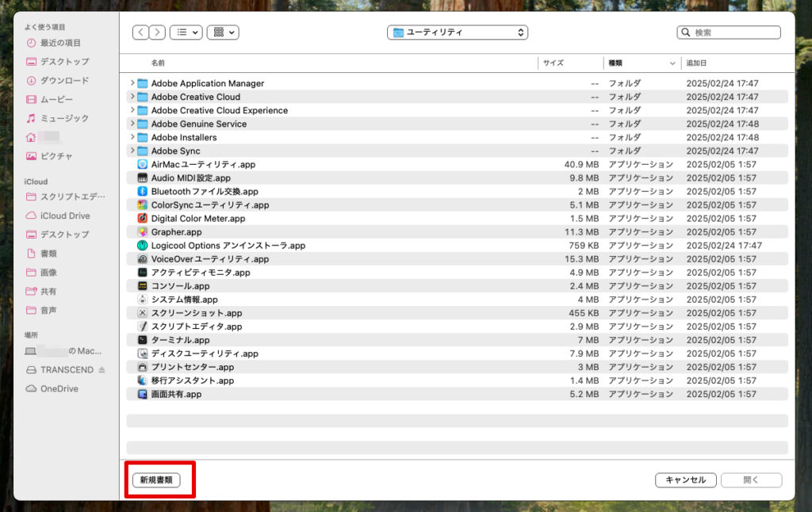Click the magnifier icon in search field
Screen dimensions: 812x512
[x=686, y=32]
